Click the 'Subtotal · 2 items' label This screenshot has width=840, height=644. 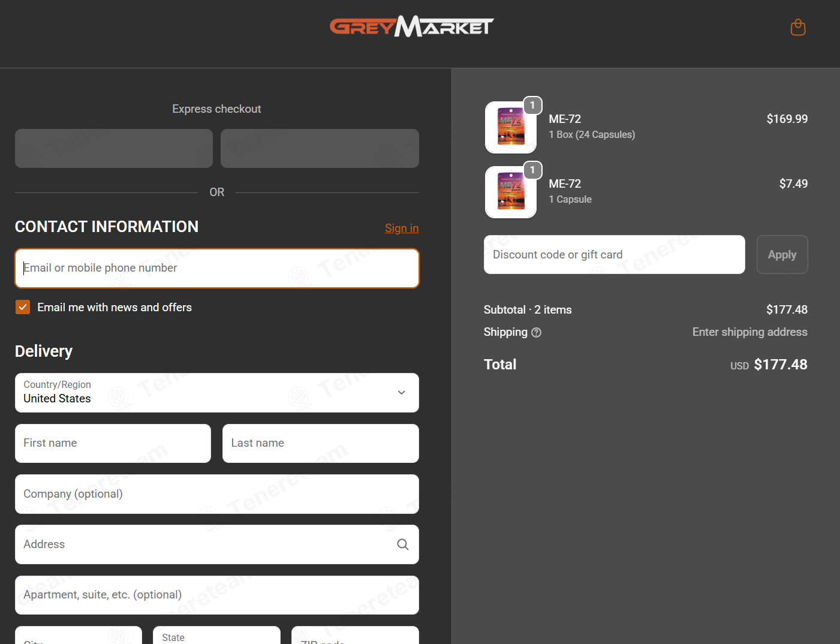click(x=528, y=309)
